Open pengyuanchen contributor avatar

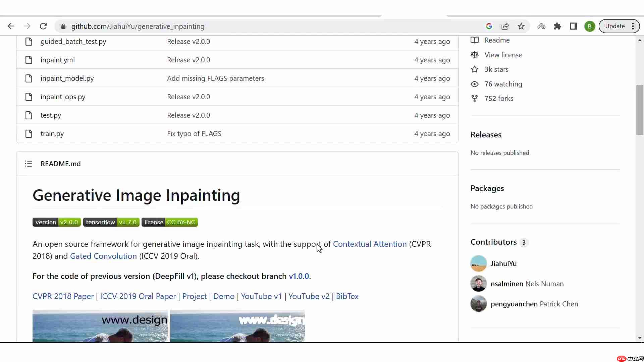click(479, 304)
